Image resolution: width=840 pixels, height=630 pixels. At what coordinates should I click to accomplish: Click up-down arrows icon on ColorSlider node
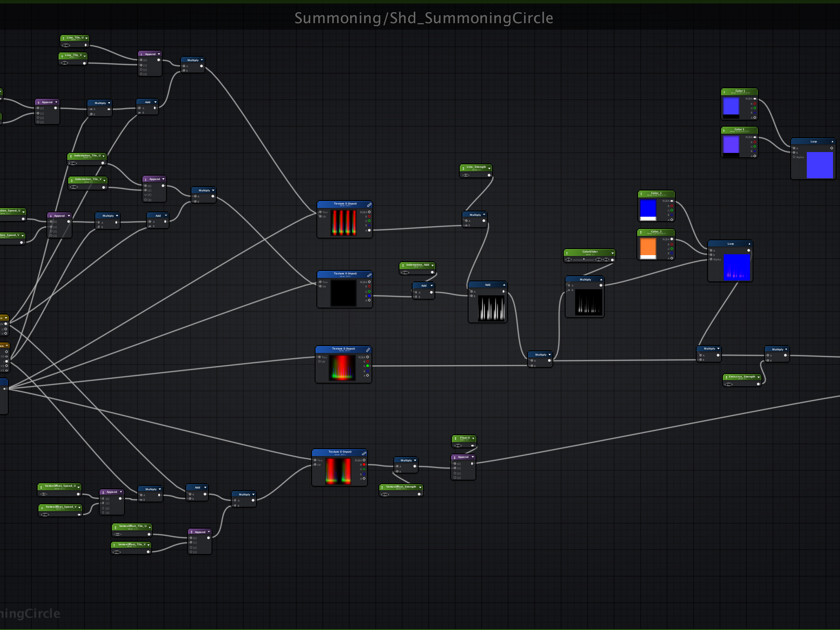pyautogui.click(x=567, y=253)
